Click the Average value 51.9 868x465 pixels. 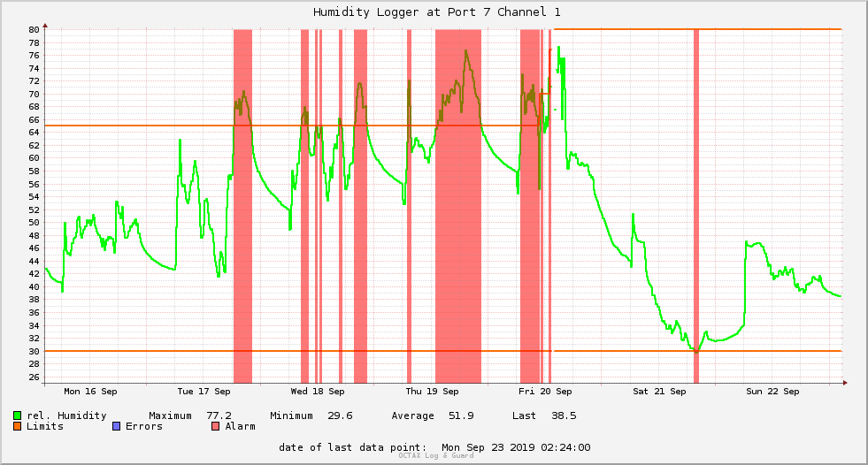tap(461, 415)
